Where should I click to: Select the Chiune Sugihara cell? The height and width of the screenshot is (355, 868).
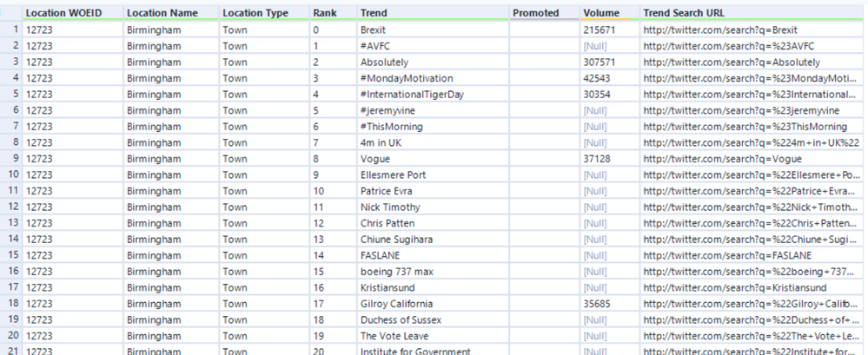pyautogui.click(x=433, y=239)
